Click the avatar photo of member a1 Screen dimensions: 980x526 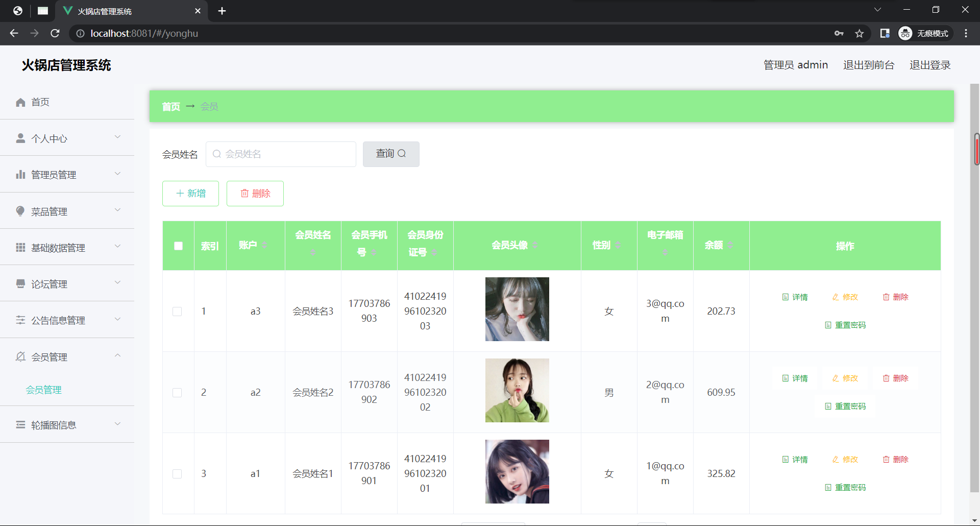tap(517, 471)
